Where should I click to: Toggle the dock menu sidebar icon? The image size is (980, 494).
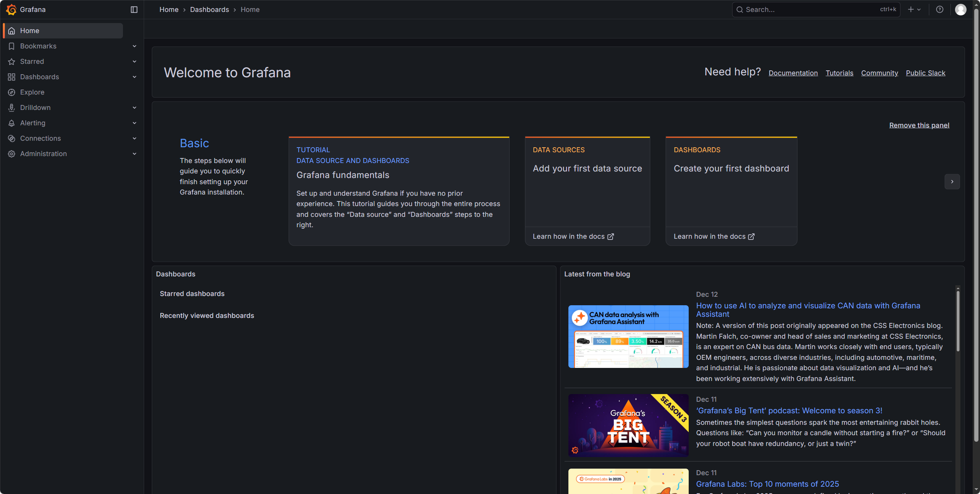pyautogui.click(x=134, y=10)
